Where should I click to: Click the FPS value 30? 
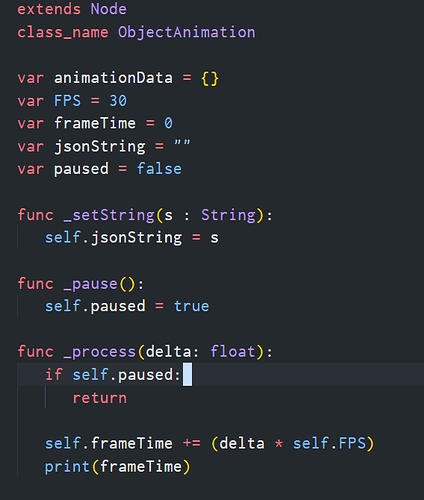tap(118, 101)
